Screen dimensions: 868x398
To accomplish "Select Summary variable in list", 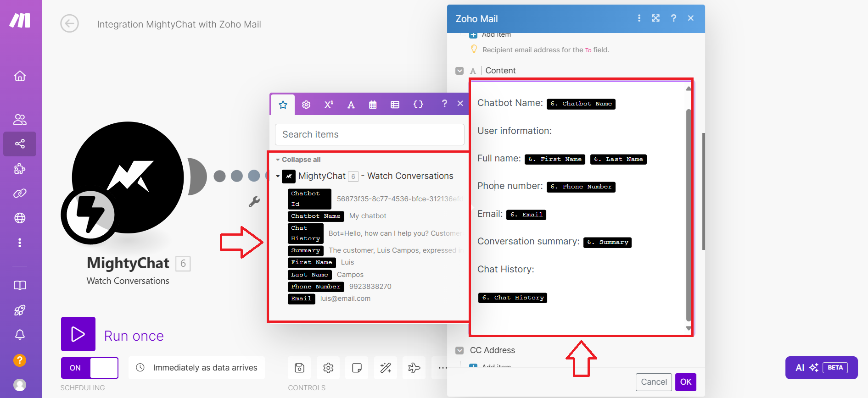I will pos(306,250).
